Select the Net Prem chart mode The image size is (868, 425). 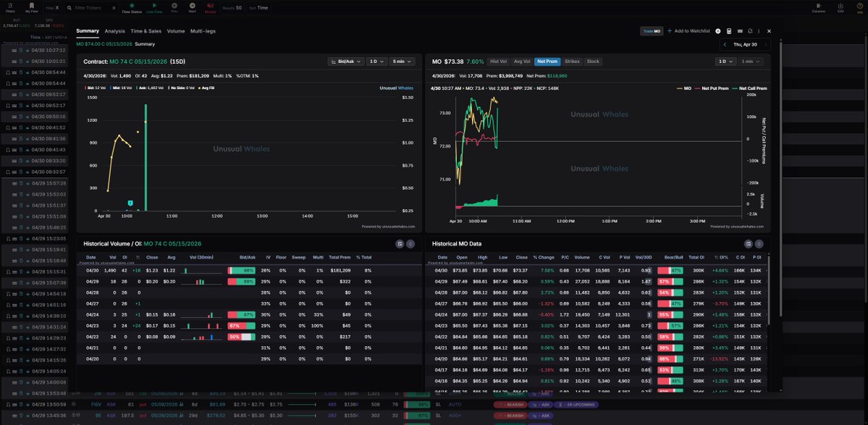547,62
